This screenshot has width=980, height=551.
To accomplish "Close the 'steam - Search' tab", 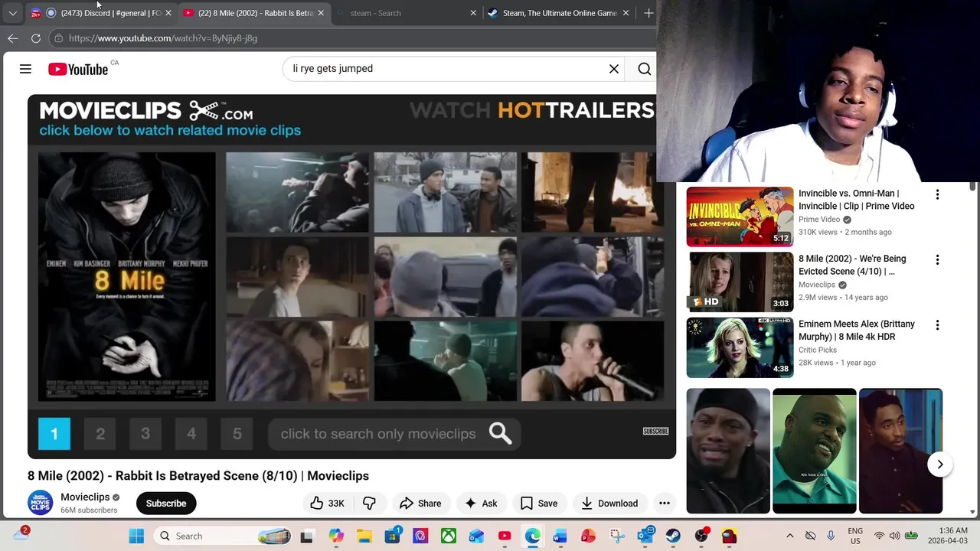I will (473, 13).
